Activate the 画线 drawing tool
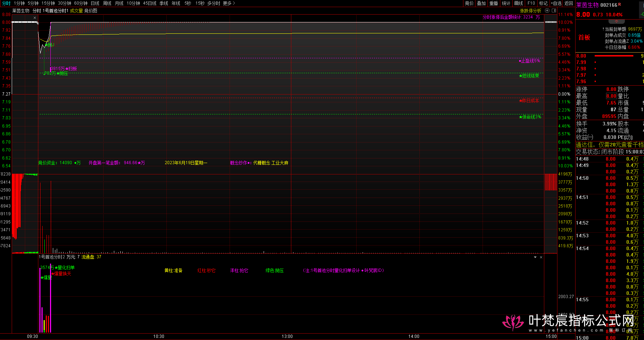 click(x=518, y=3)
